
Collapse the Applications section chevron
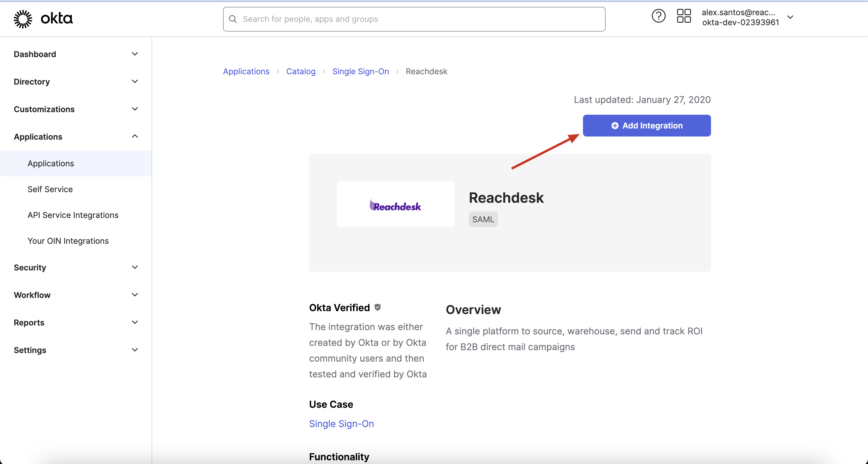pos(135,137)
